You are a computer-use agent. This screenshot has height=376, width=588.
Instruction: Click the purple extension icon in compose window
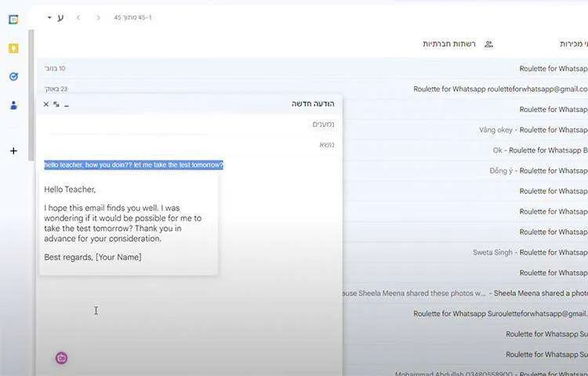pos(62,358)
